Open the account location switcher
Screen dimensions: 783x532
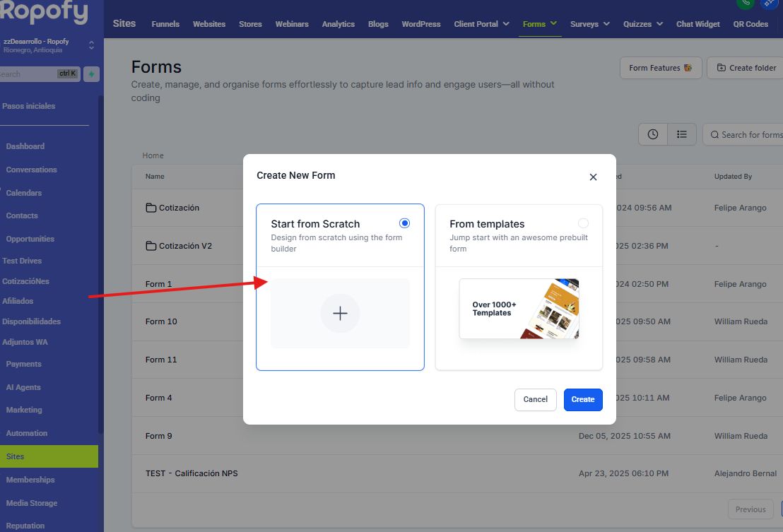(91, 45)
